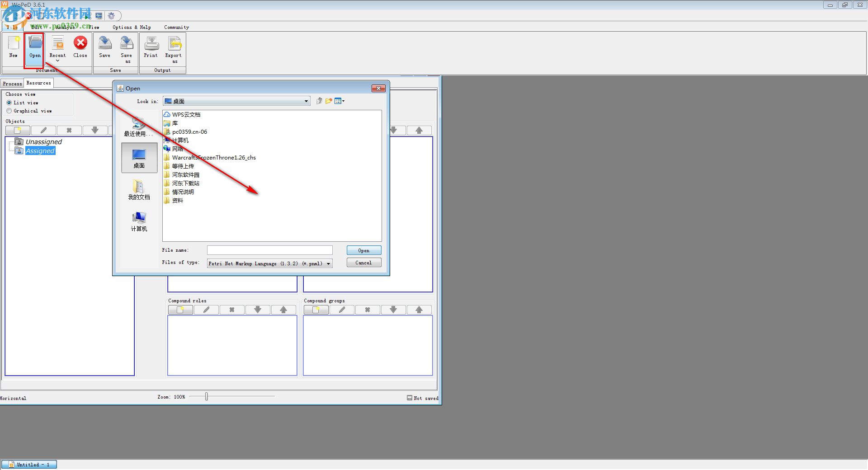Select 我的文档 shortcut in dialog sidebar
The image size is (868, 470).
pyautogui.click(x=139, y=190)
